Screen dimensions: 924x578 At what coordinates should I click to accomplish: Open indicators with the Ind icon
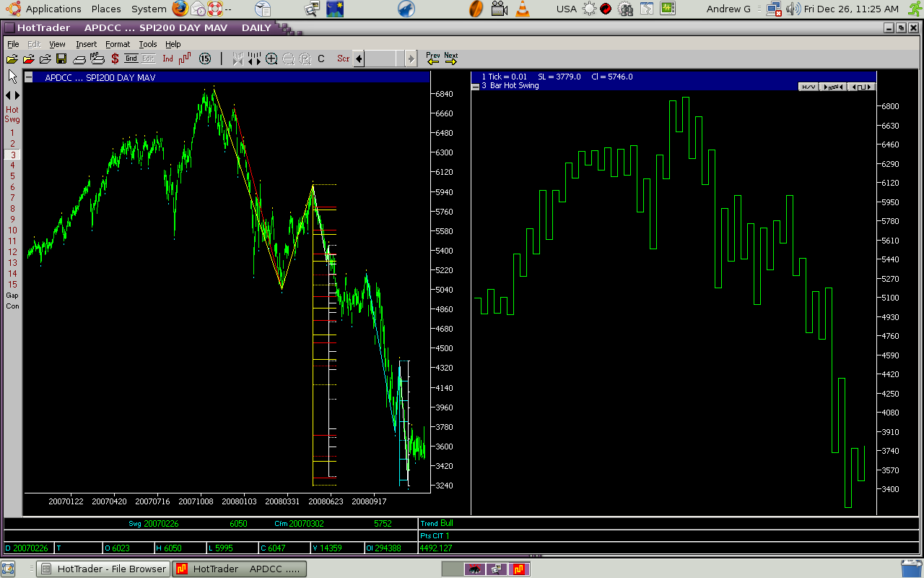(x=167, y=59)
